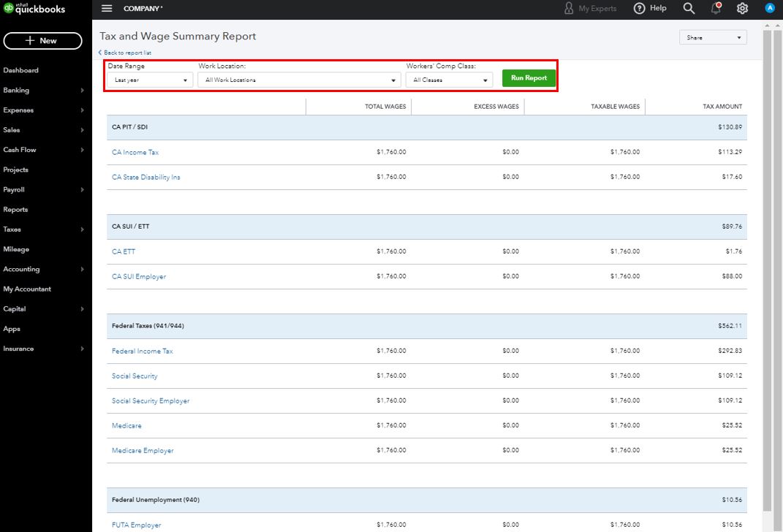Screen dimensions: 783x532
Task: Open the Federal Income Tax link
Action: 143,351
